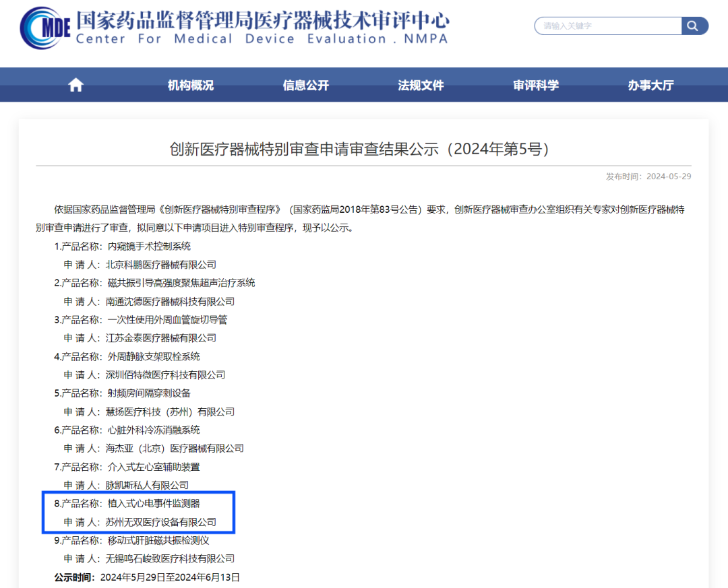Open the 机构概况 menu
The width and height of the screenshot is (728, 588).
coord(191,86)
